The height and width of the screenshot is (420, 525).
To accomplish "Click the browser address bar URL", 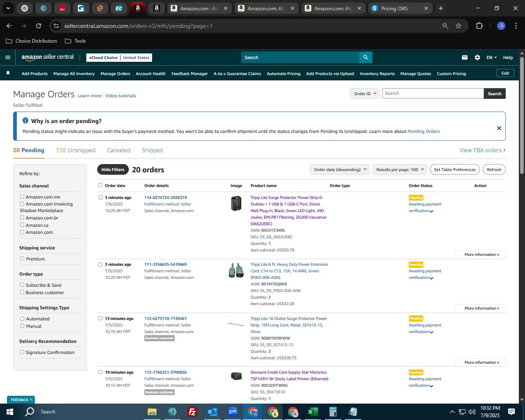I will 138,26.
